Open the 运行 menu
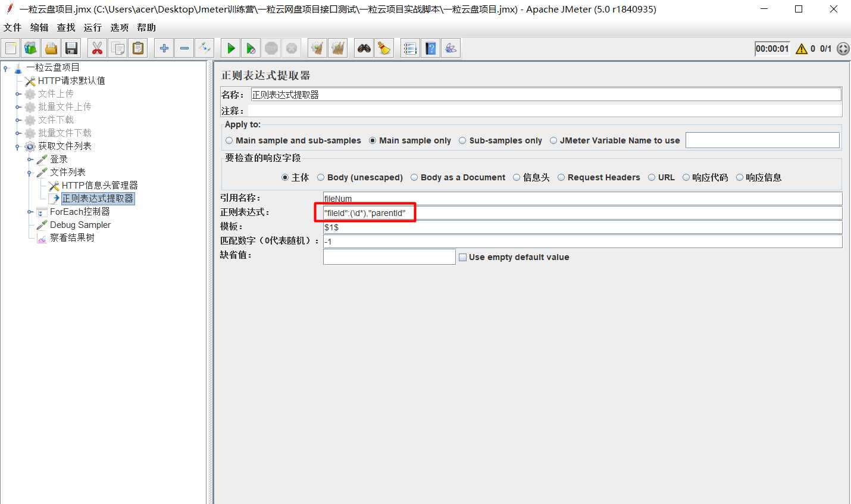 [93, 27]
